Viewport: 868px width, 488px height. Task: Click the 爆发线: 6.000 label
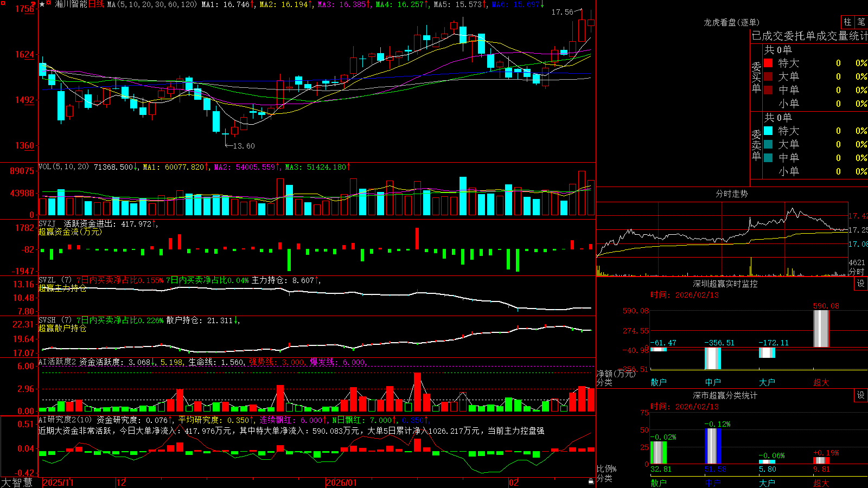337,362
